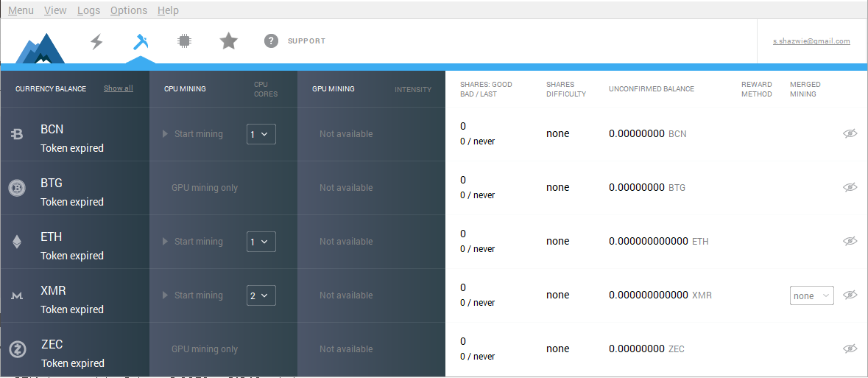Click the SUPPORT label link
The width and height of the screenshot is (868, 378).
307,41
